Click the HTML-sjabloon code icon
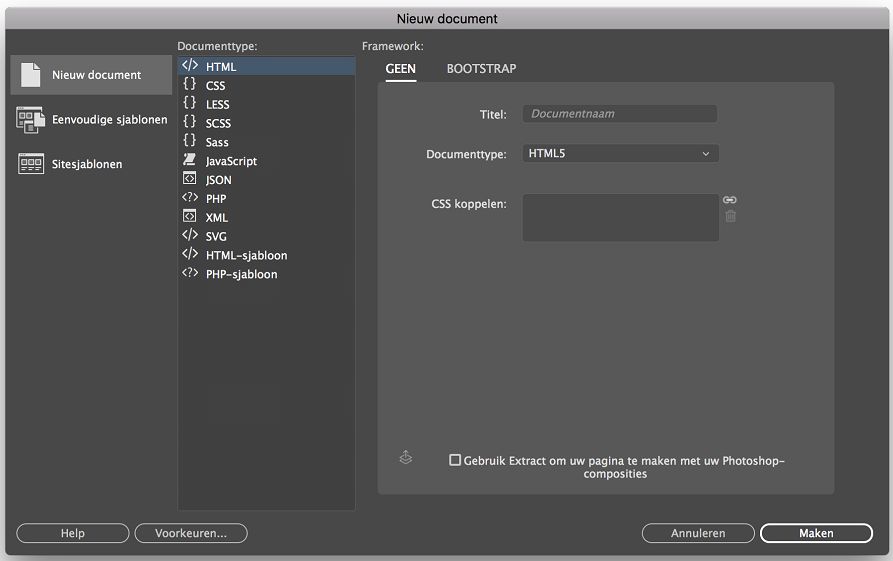Viewport: 893px width, 561px height. tap(190, 253)
